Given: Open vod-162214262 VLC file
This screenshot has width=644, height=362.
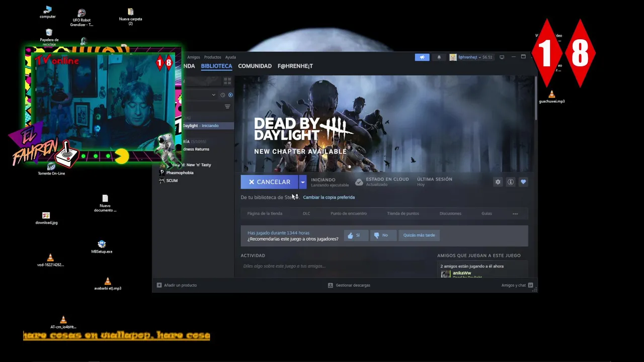Looking at the screenshot, I should coord(50,260).
